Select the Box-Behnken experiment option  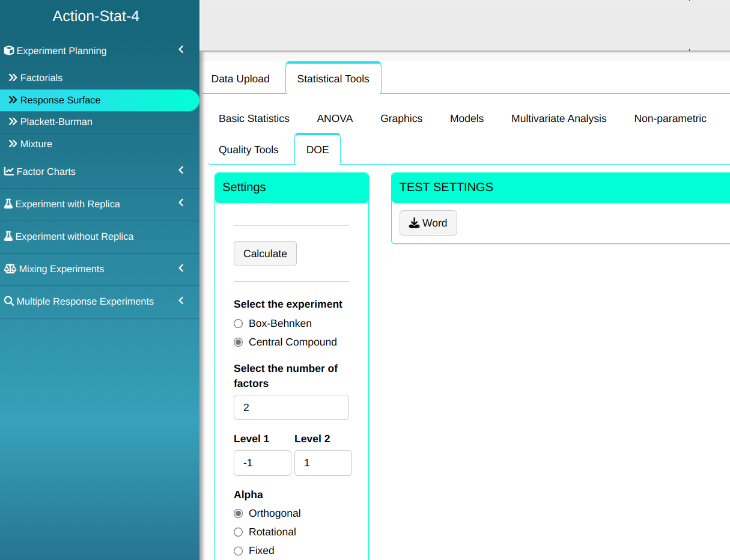(239, 323)
